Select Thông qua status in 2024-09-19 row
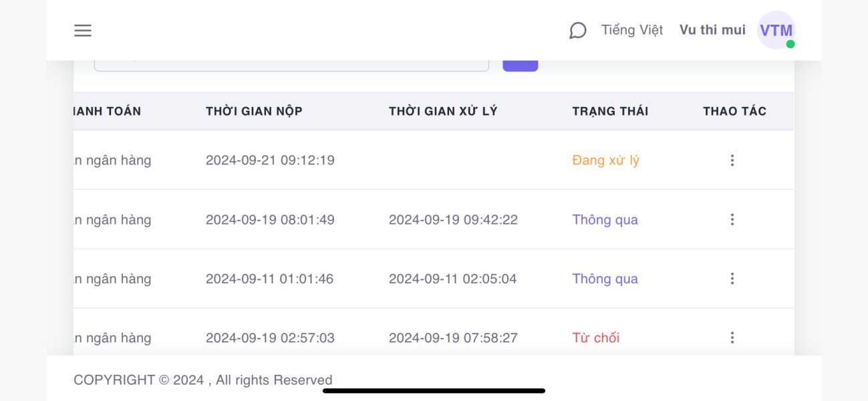Image resolution: width=868 pixels, height=401 pixels. point(605,220)
